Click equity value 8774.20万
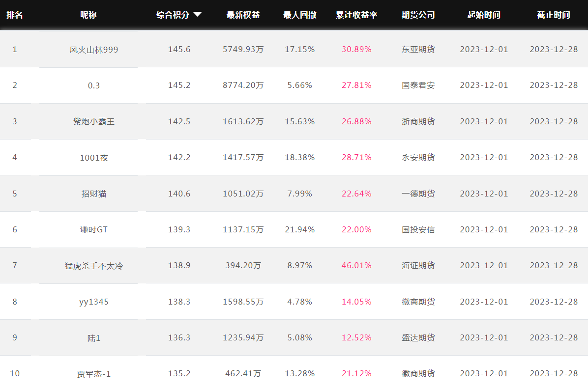Image resolution: width=588 pixels, height=391 pixels. tap(243, 85)
